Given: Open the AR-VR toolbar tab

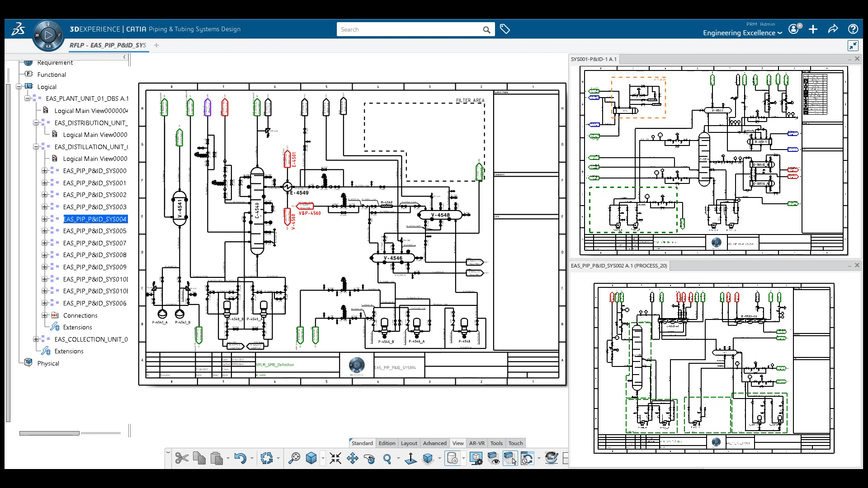Looking at the screenshot, I should (476, 443).
